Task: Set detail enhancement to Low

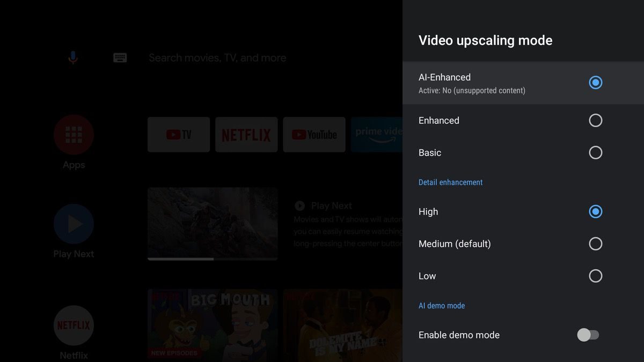Action: (x=595, y=276)
